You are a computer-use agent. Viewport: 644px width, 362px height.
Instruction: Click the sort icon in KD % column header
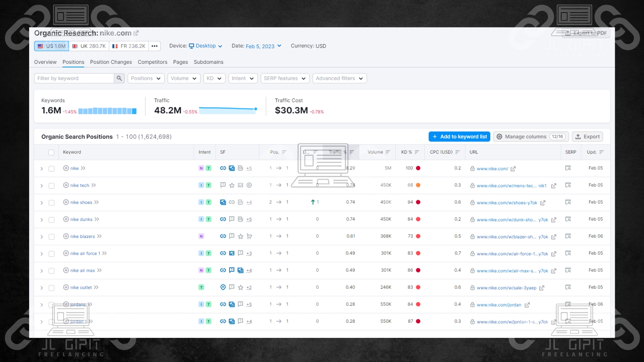[417, 152]
